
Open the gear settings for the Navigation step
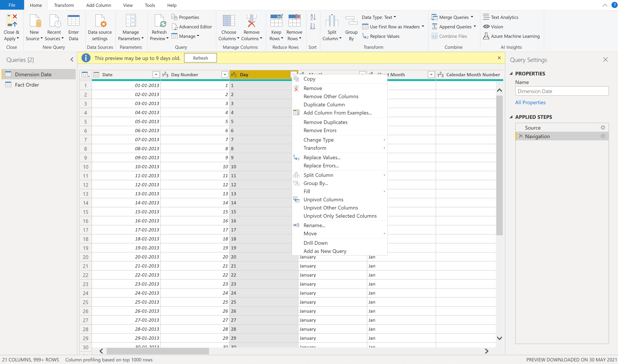click(603, 136)
